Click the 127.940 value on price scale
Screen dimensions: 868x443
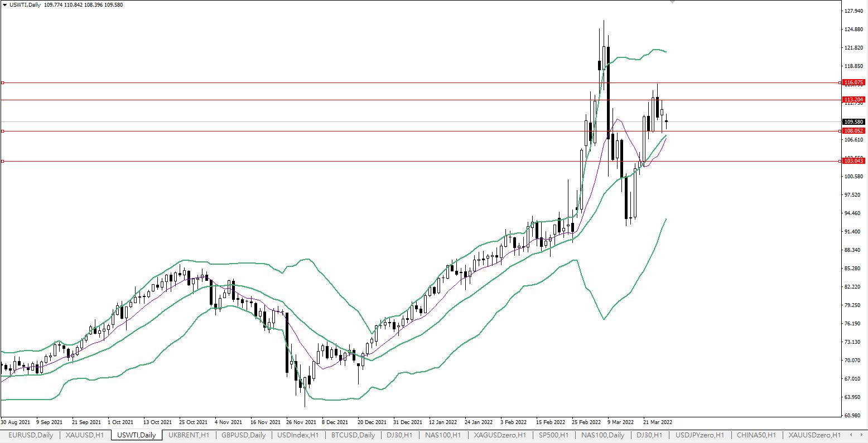pyautogui.click(x=854, y=11)
